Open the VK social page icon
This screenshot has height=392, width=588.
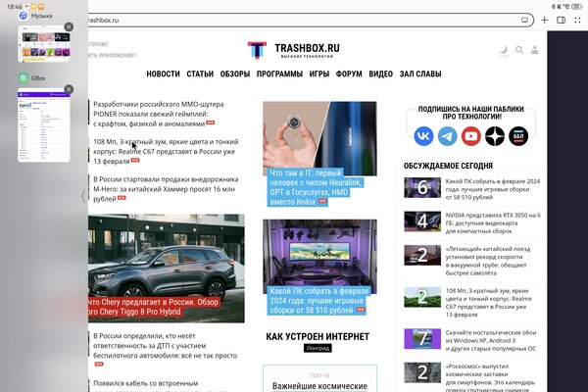click(423, 136)
